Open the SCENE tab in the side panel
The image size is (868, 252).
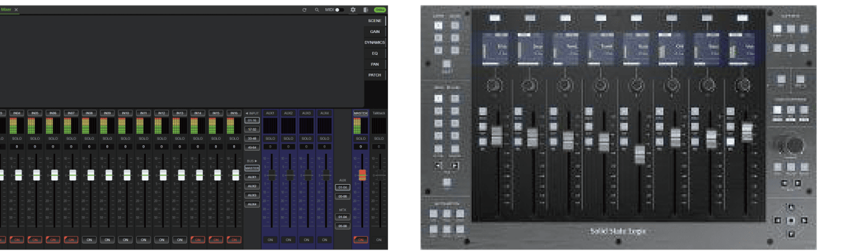[375, 21]
